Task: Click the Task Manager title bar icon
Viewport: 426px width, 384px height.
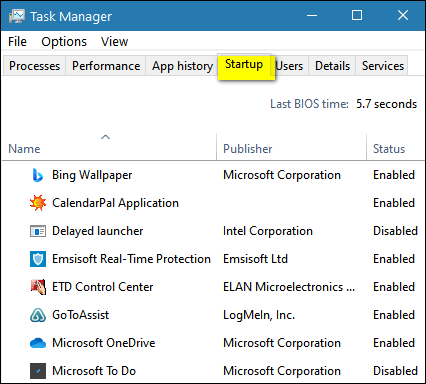Action: point(17,16)
